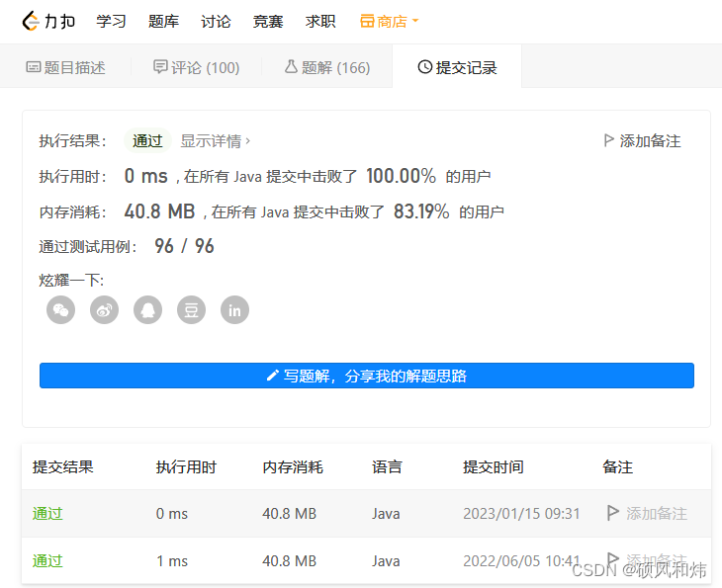Click the 通过 result badge
The image size is (722, 588).
[147, 140]
